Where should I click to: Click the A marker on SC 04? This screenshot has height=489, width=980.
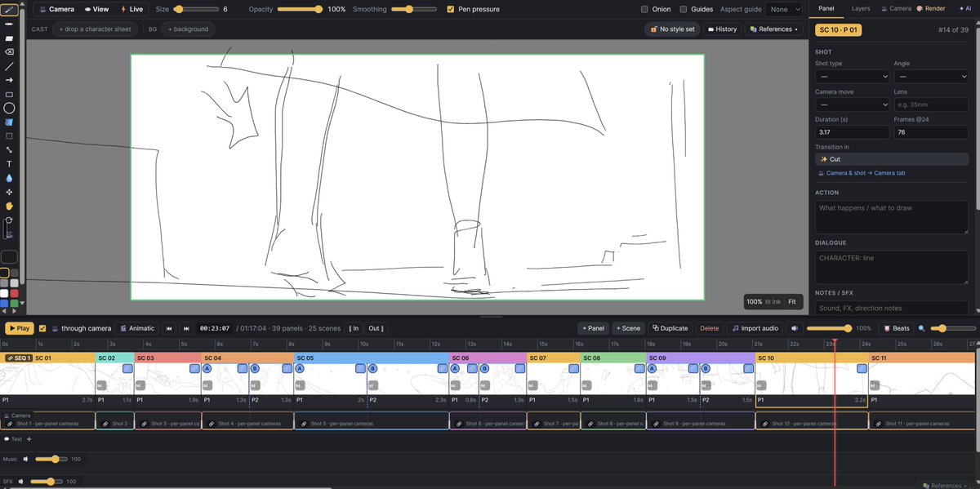(207, 369)
